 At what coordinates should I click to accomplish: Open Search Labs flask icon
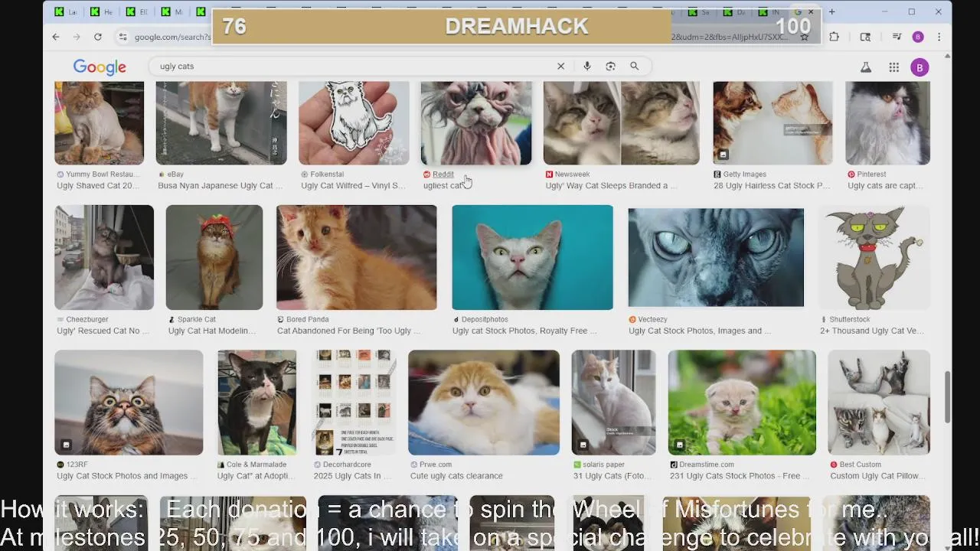(866, 67)
